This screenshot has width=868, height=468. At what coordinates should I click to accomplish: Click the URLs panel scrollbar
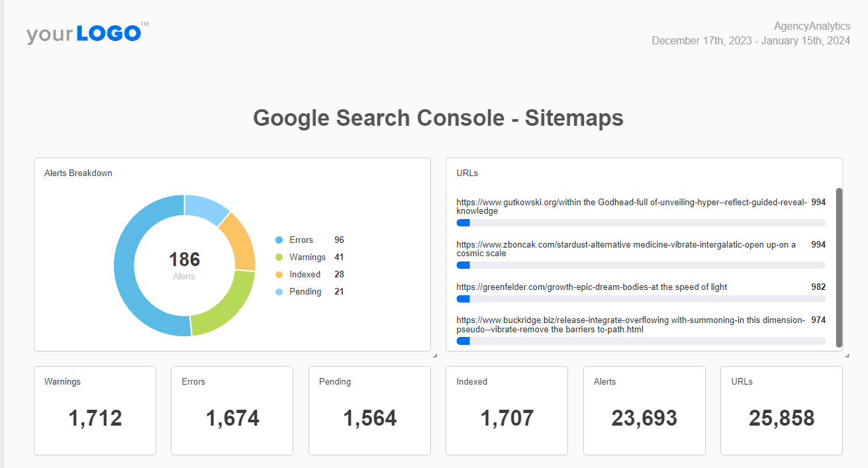(839, 265)
